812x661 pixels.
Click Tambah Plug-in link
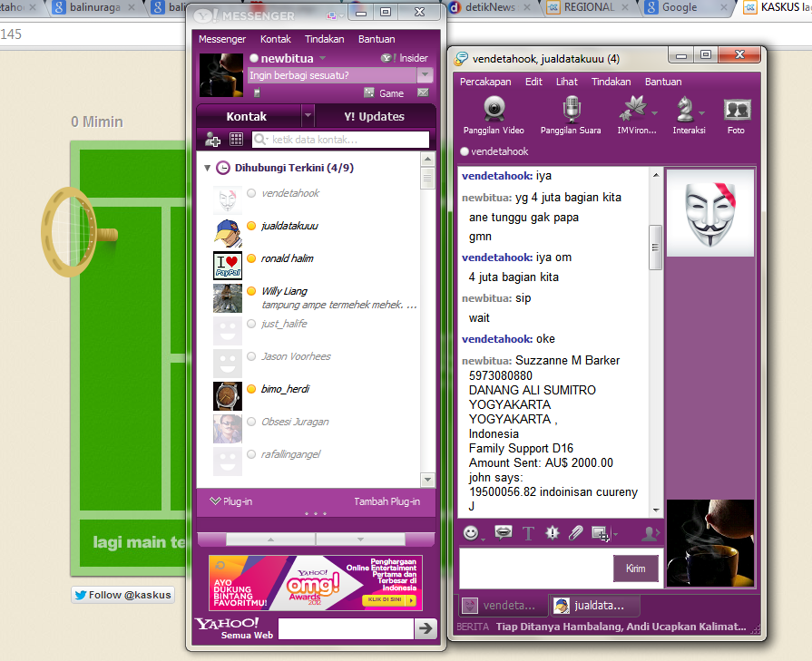386,501
